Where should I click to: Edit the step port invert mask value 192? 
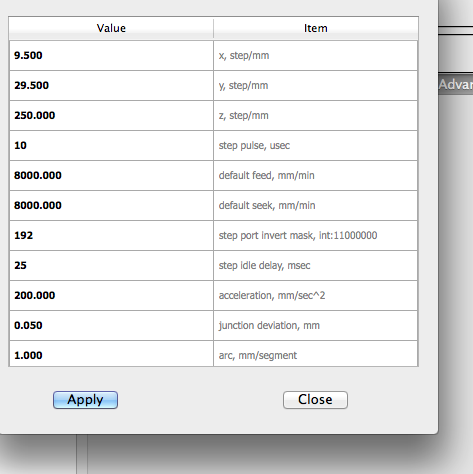[x=111, y=236]
